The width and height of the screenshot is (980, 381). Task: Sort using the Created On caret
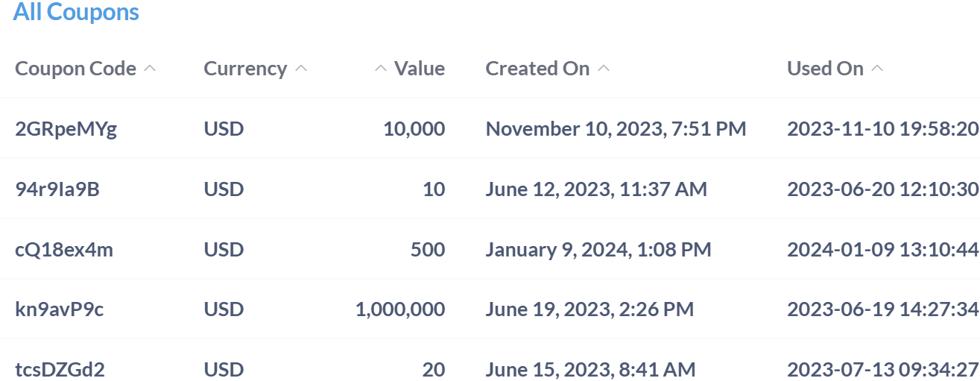604,69
